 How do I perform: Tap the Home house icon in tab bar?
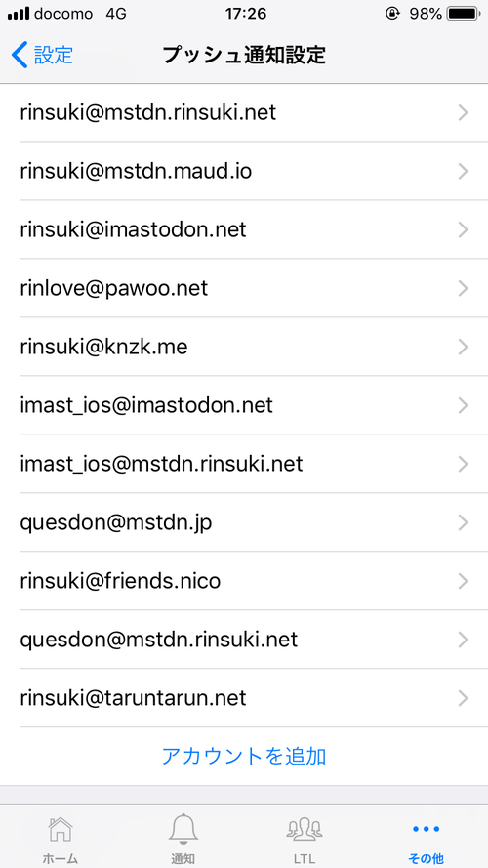click(61, 829)
